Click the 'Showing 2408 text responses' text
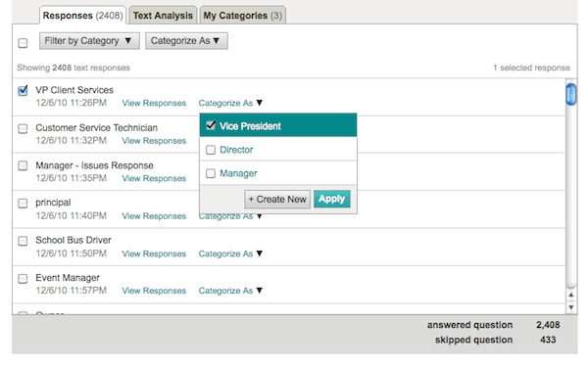The width and height of the screenshot is (588, 369). [x=73, y=68]
